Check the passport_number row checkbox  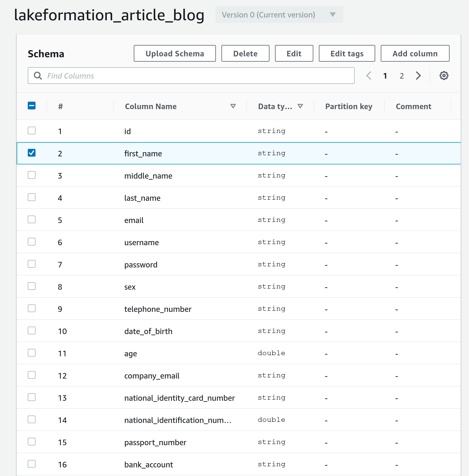click(x=32, y=442)
